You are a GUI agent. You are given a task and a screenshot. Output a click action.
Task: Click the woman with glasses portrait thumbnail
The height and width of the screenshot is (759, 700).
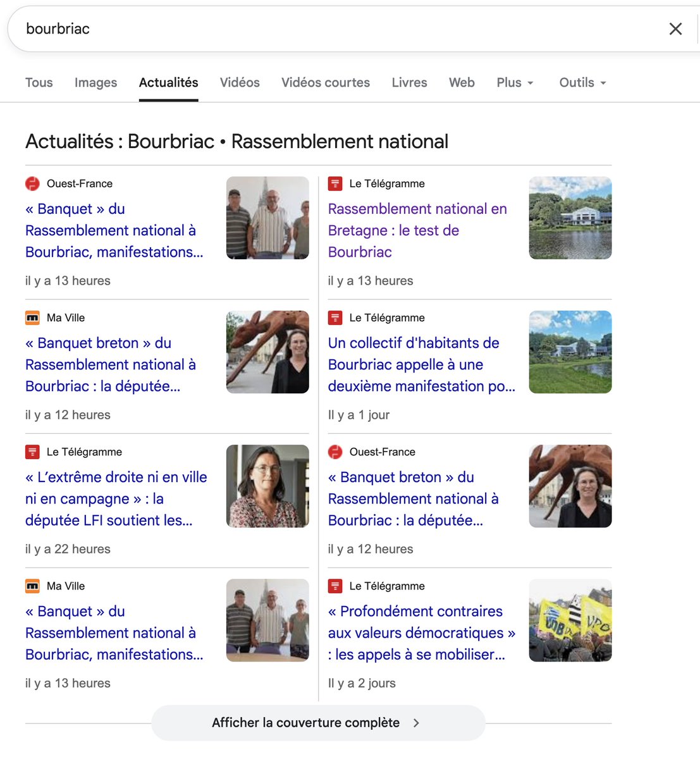(267, 486)
